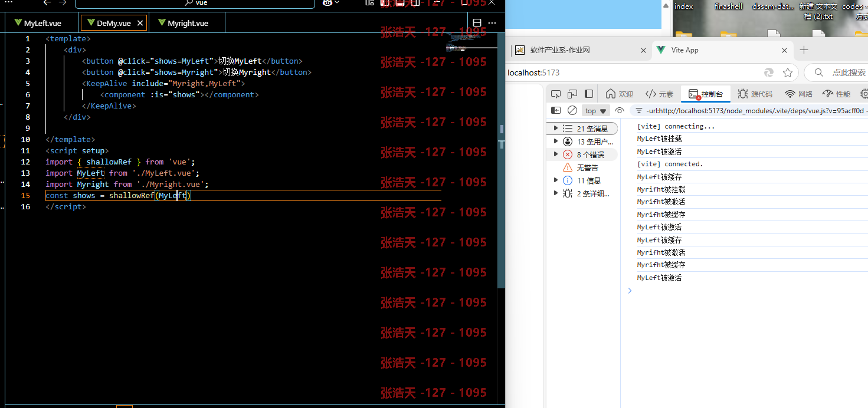Click the VS Code editor vertical scrollbar
The width and height of the screenshot is (868, 408).
502,160
